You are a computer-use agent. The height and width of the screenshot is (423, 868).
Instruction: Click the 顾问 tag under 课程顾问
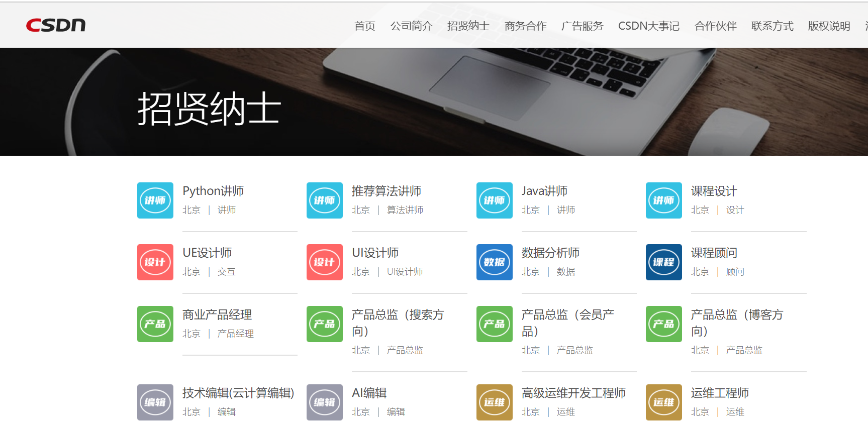point(735,272)
